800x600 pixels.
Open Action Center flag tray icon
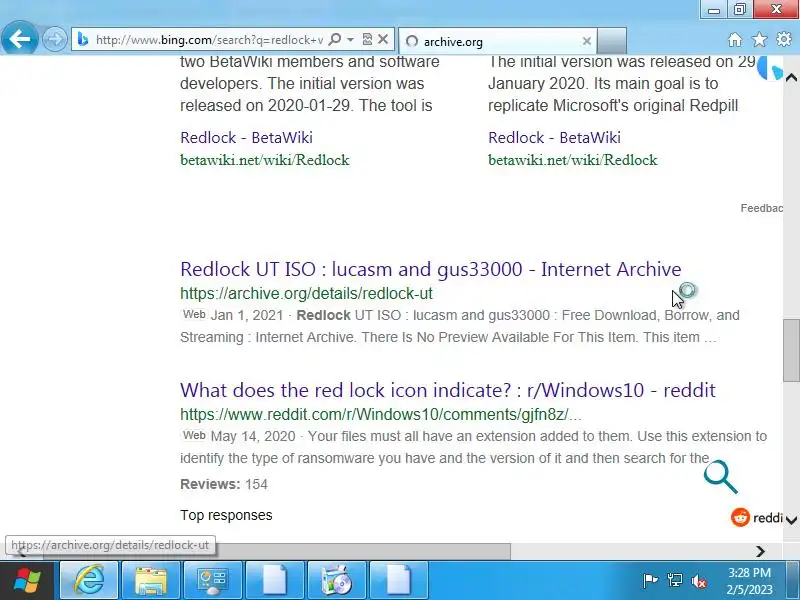click(650, 581)
